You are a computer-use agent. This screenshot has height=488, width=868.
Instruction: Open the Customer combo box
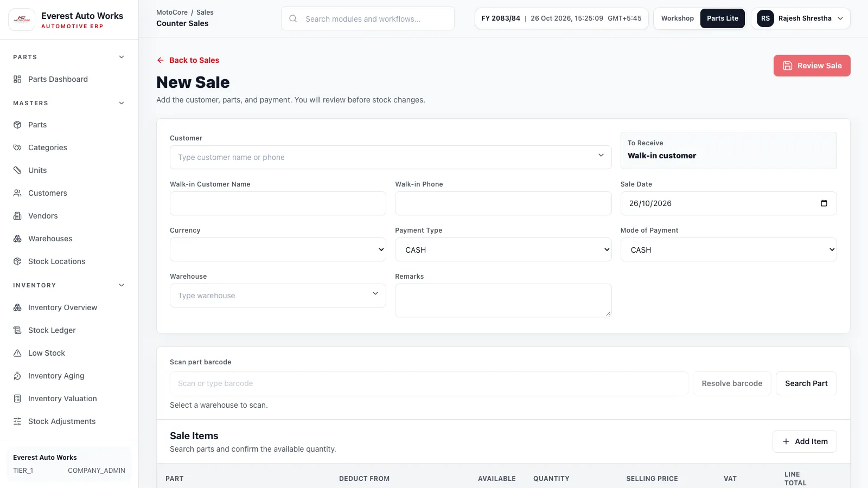(x=391, y=157)
